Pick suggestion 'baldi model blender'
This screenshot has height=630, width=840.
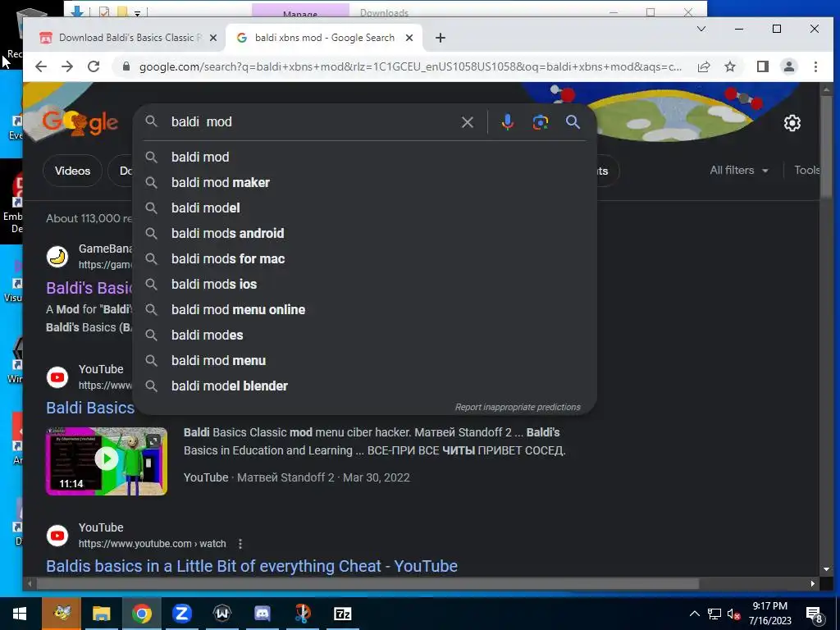[x=364, y=386]
